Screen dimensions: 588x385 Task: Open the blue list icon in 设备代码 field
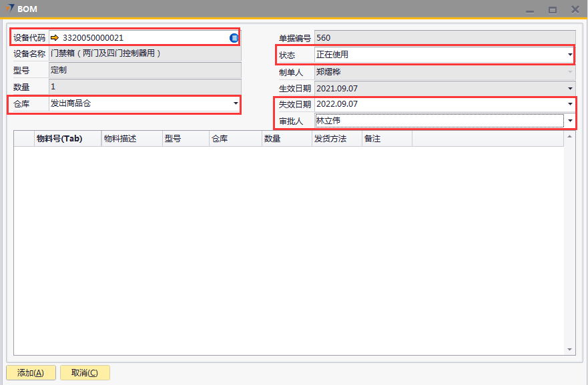(x=234, y=38)
